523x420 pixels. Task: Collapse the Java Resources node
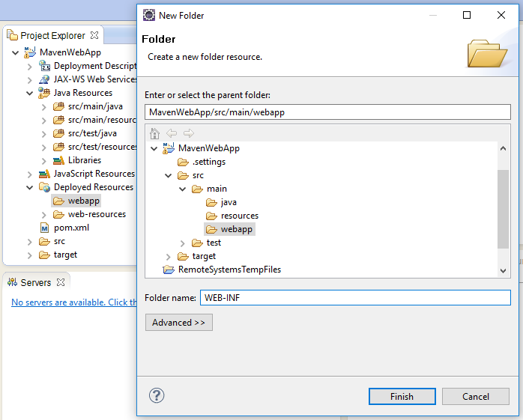(30, 93)
